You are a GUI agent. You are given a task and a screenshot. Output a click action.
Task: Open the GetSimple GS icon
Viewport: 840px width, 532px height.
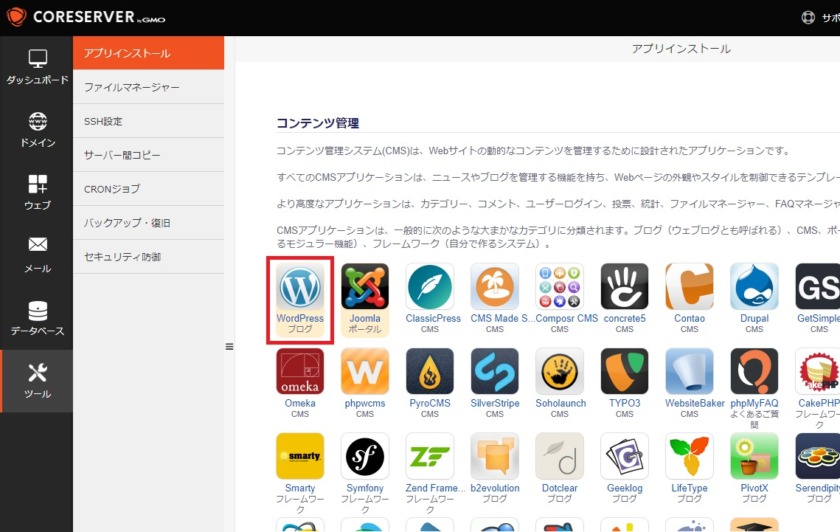coord(818,287)
